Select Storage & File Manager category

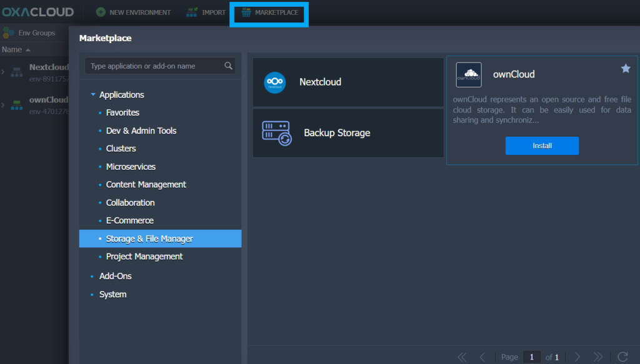pyautogui.click(x=161, y=239)
